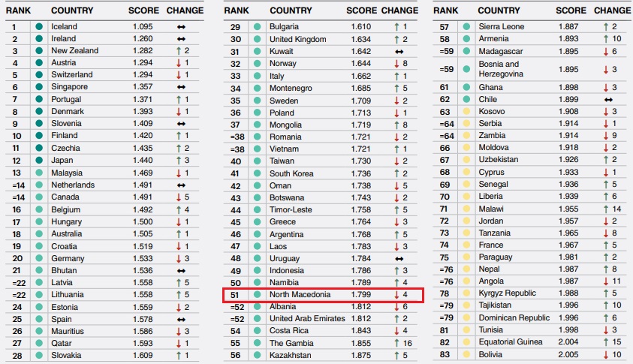Click the down arrow beside Norway
This screenshot has width=633, height=364.
[x=396, y=64]
